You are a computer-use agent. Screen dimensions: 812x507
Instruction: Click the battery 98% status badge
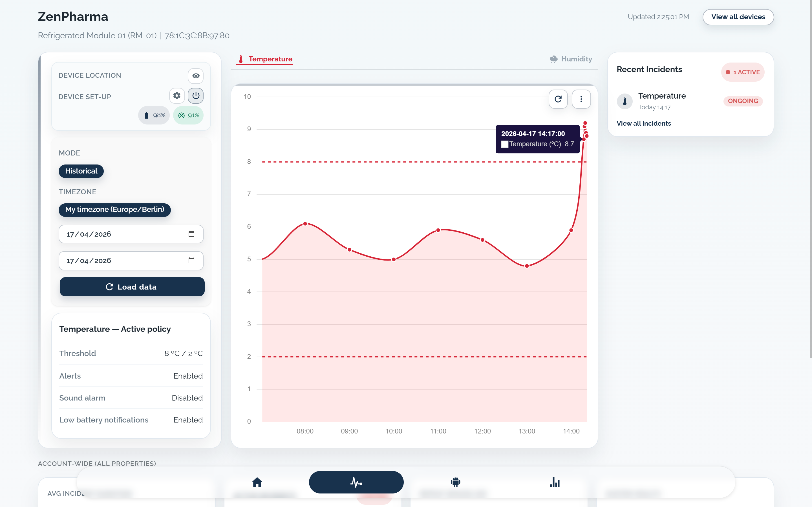[154, 115]
